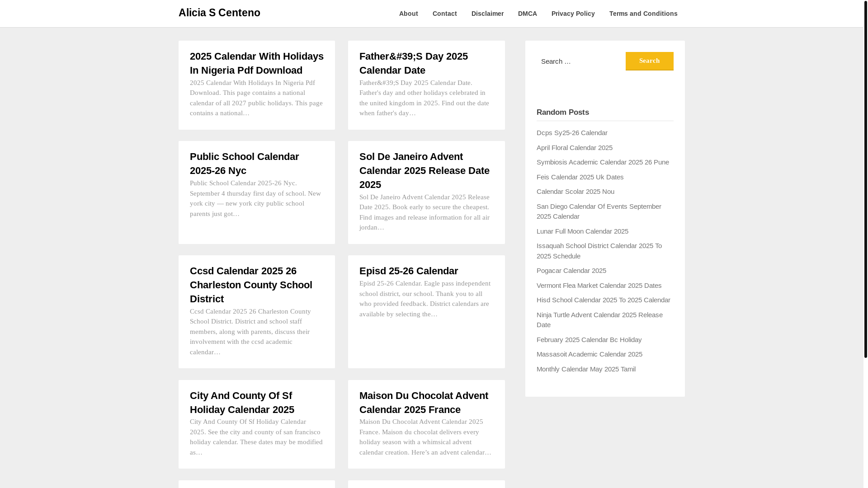Open the Alicia S Centeno site title
This screenshot has width=868, height=488.
pyautogui.click(x=219, y=13)
